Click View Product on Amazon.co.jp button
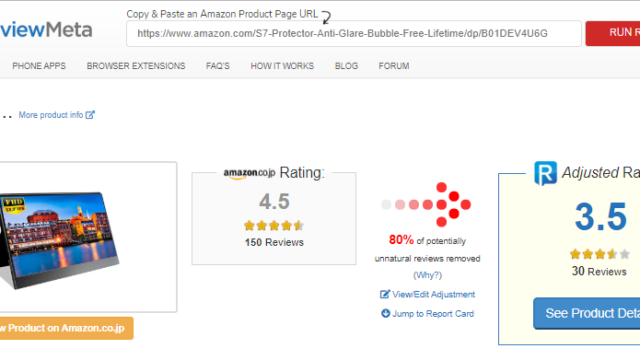 coord(67,328)
